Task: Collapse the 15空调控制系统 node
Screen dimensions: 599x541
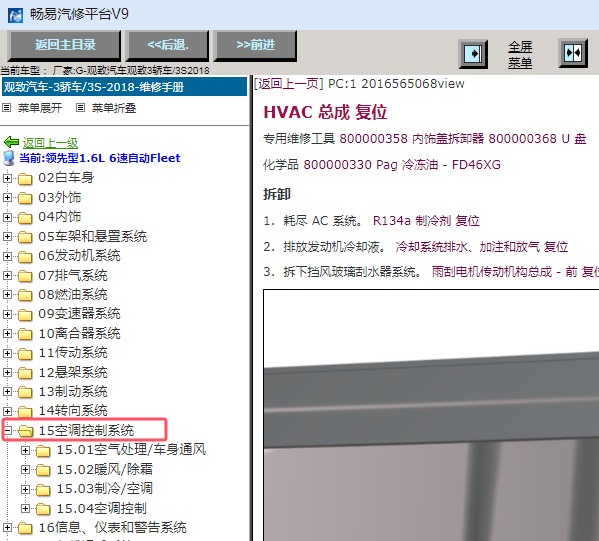Action: click(x=7, y=431)
